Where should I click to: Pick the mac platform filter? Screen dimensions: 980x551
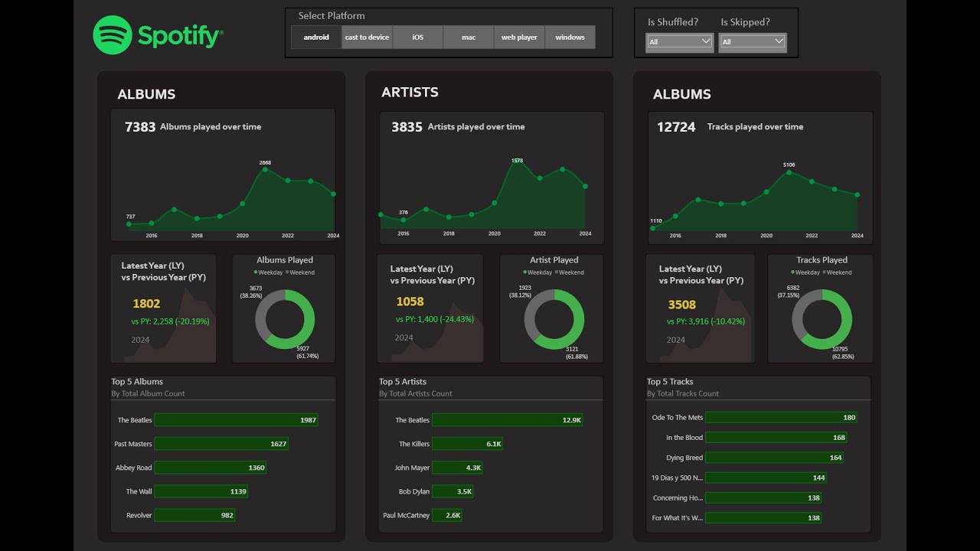[x=469, y=37]
